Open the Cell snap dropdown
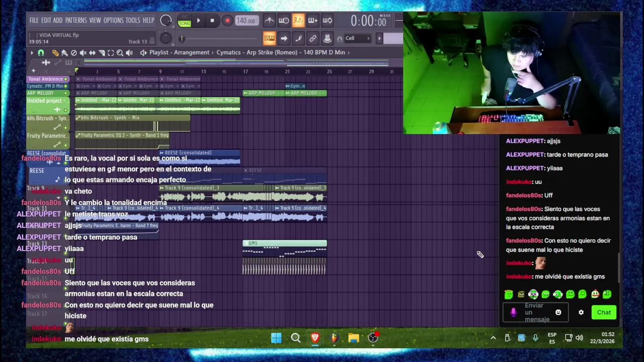The width and height of the screenshot is (644, 362). 357,38
